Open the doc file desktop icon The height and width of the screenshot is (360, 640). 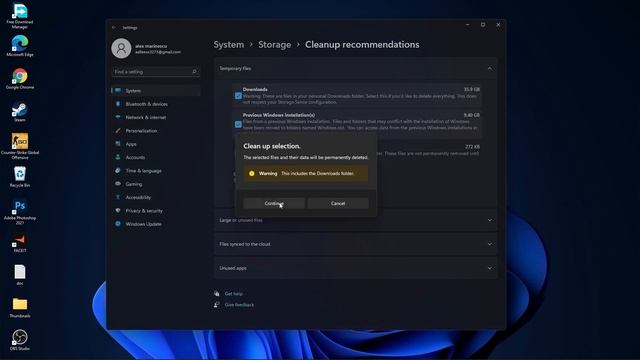[20, 274]
